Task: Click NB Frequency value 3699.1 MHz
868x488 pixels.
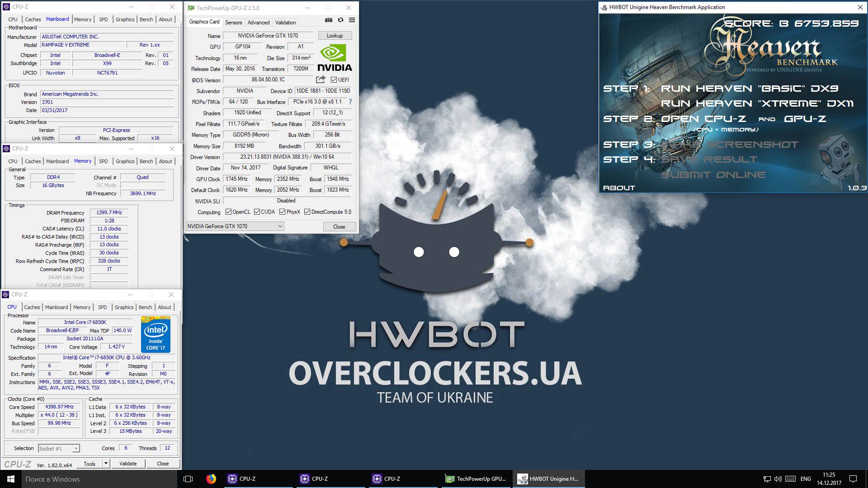Action: coord(143,193)
